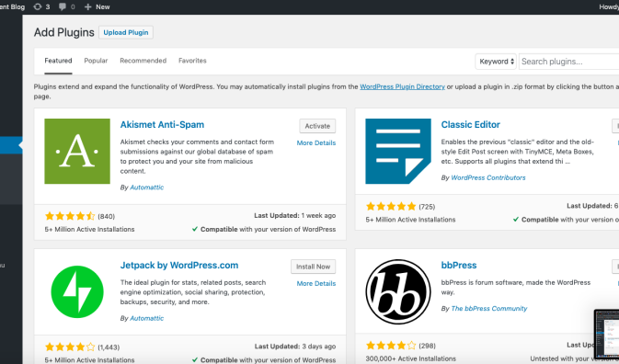
Task: Open Automattic author link under Akismet
Action: [x=147, y=188]
